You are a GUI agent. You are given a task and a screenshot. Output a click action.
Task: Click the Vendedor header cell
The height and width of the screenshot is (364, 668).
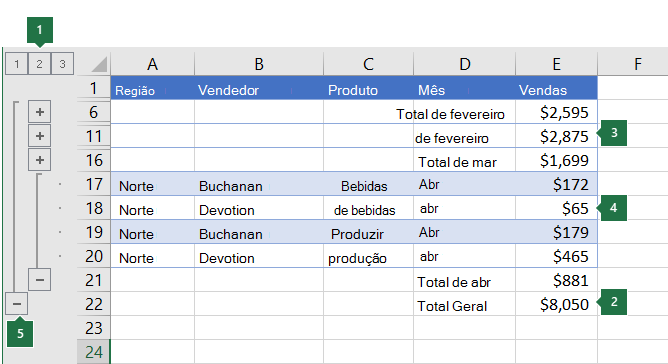[259, 88]
